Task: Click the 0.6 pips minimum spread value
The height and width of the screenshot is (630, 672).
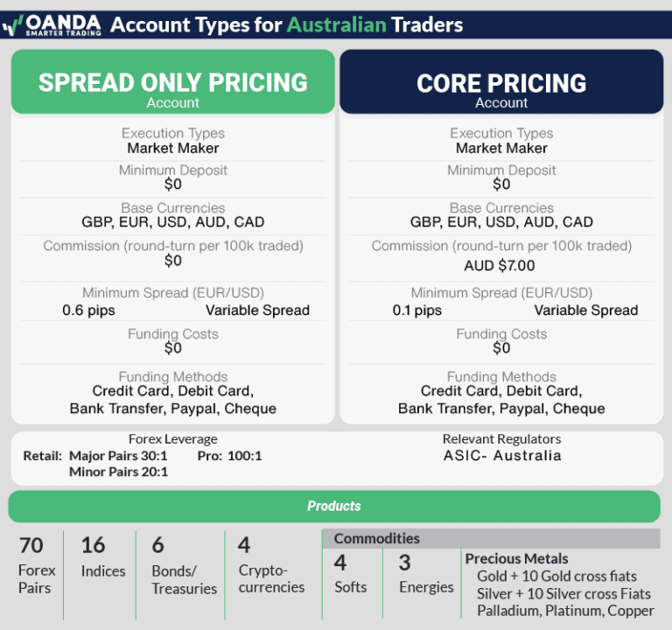Action: point(88,310)
